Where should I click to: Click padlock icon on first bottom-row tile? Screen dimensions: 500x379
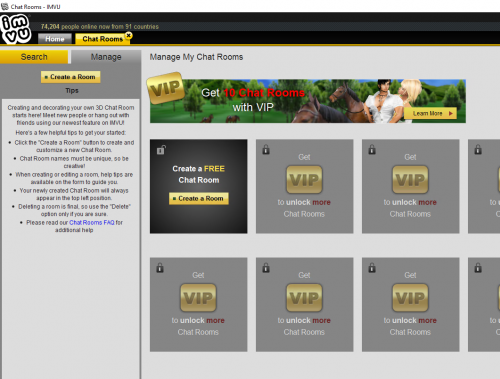160,267
